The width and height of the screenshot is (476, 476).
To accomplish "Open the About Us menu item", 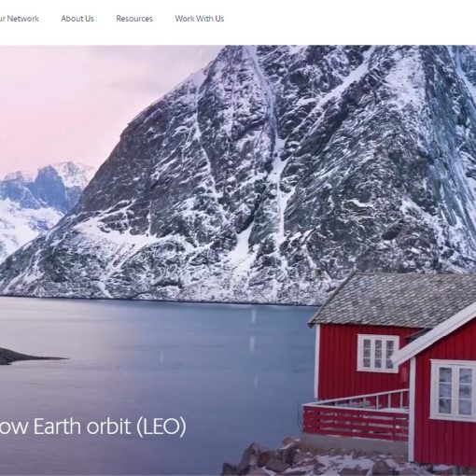I will [x=77, y=19].
